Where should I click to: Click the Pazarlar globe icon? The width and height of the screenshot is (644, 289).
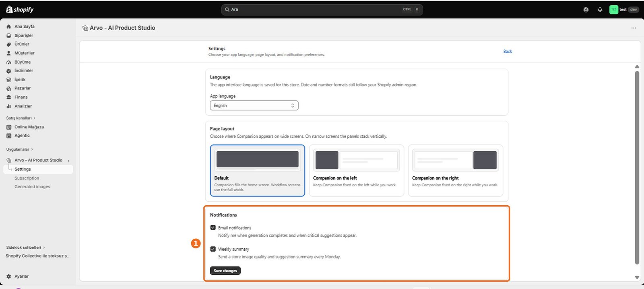click(x=9, y=89)
